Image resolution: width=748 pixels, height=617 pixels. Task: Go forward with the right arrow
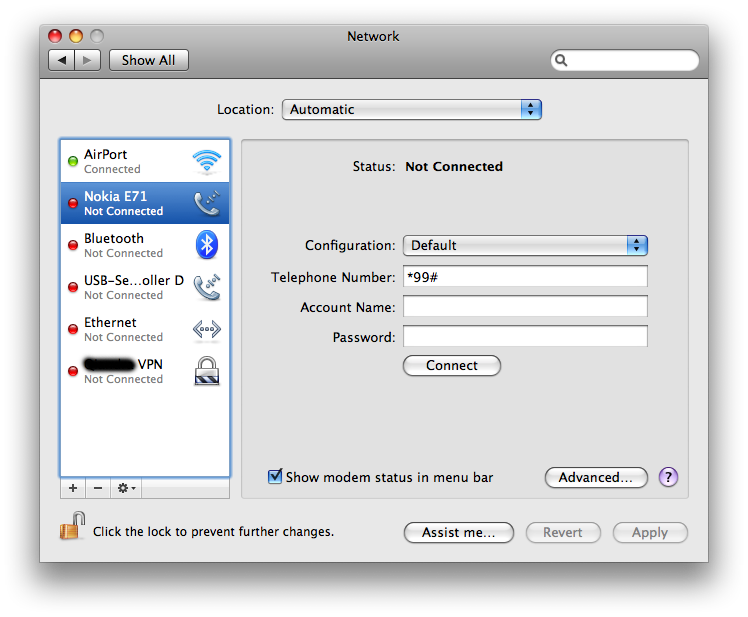tap(87, 60)
